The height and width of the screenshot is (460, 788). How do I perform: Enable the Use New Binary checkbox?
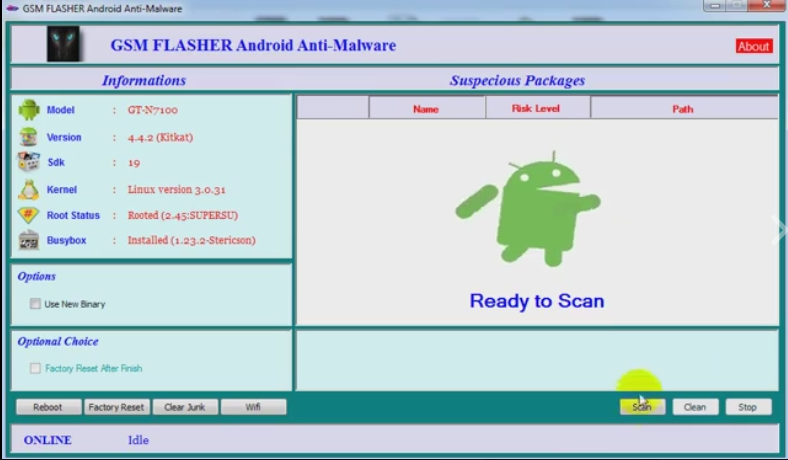35,304
